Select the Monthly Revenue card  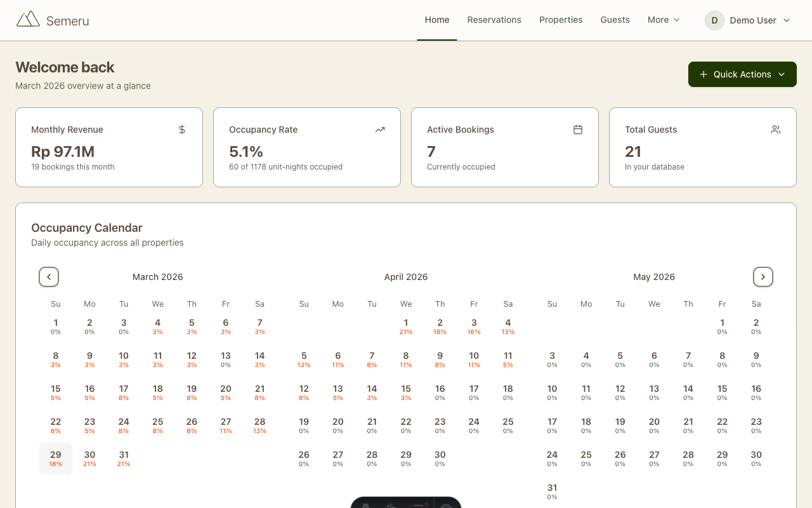coord(109,147)
